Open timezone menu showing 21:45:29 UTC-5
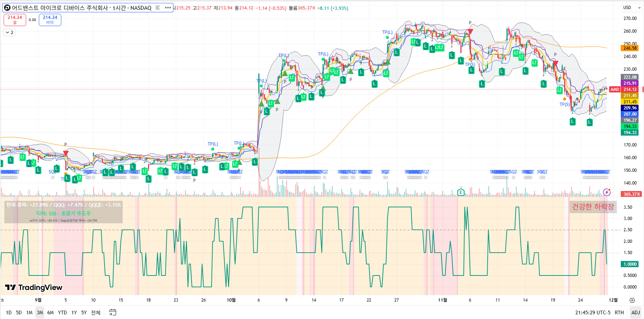This screenshot has height=319, width=644. click(593, 312)
